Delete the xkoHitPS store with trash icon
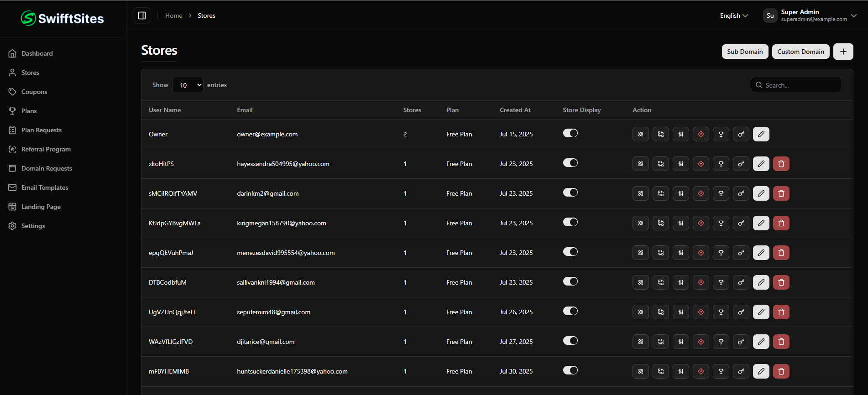 tap(781, 164)
